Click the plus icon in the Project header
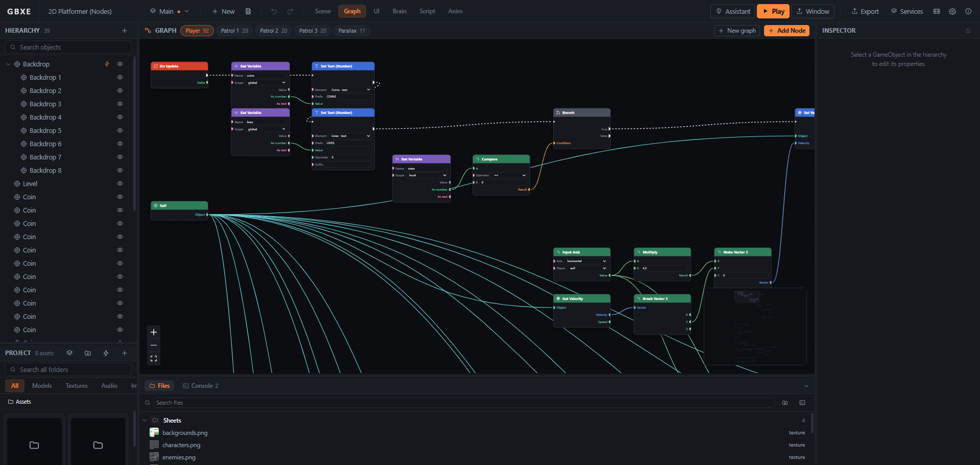This screenshot has height=465, width=980. (x=125, y=353)
